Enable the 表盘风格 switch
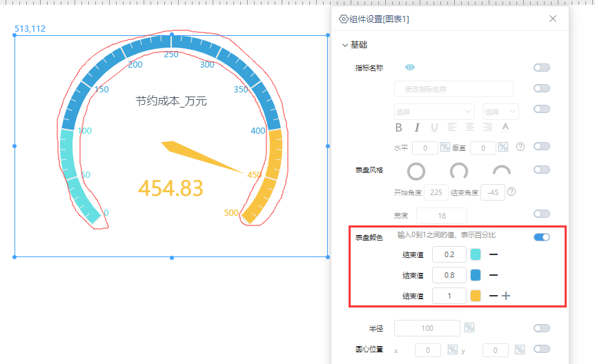 coord(541,170)
